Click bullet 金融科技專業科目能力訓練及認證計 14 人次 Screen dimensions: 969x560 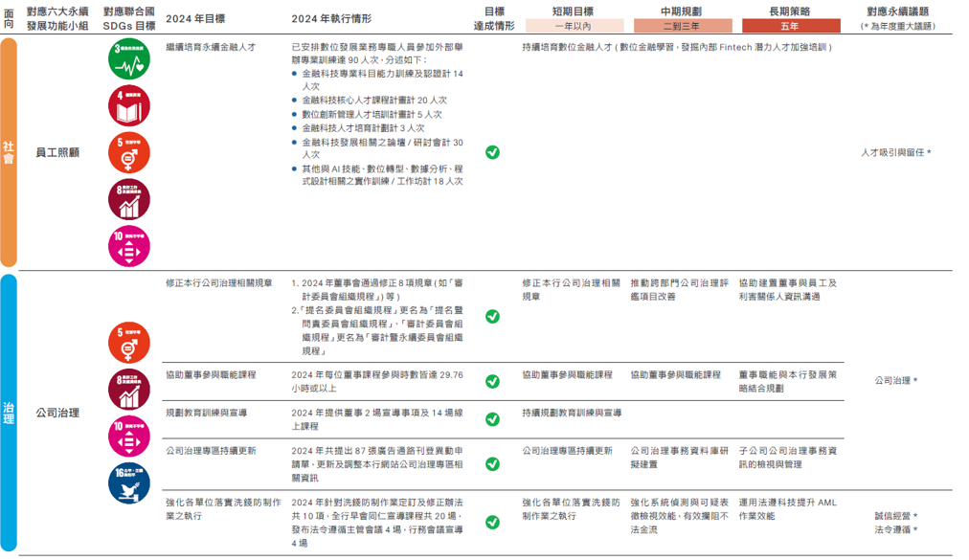(x=383, y=79)
